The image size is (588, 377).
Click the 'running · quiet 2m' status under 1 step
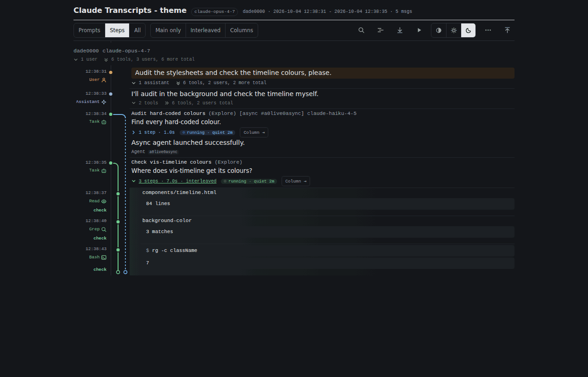click(x=207, y=132)
